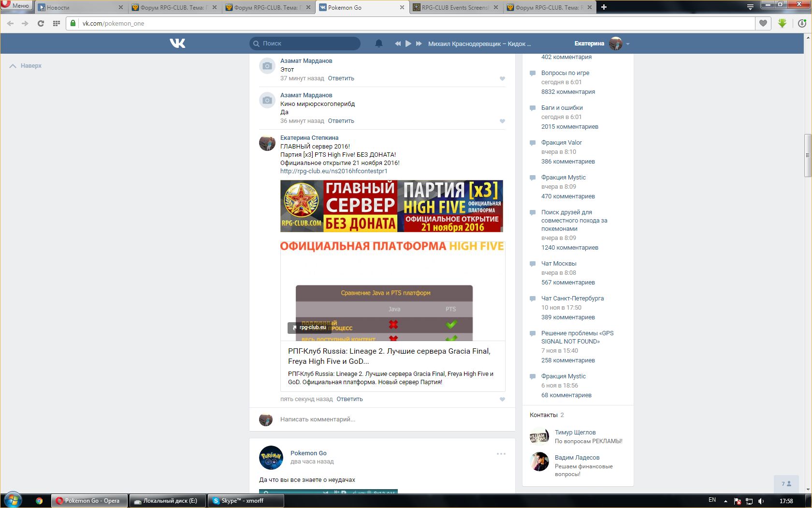Open the Pokemon Go group avatar
Image resolution: width=812 pixels, height=508 pixels.
point(271,458)
